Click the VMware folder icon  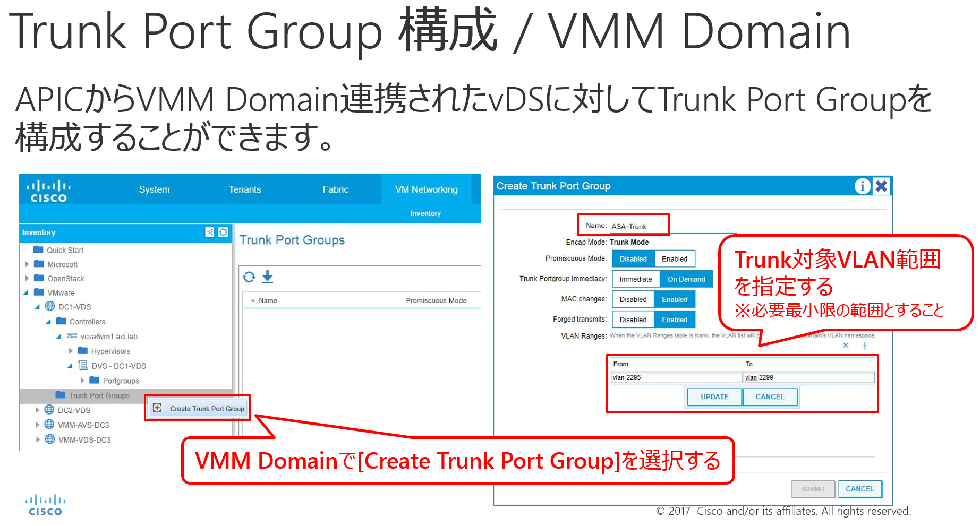[x=39, y=292]
